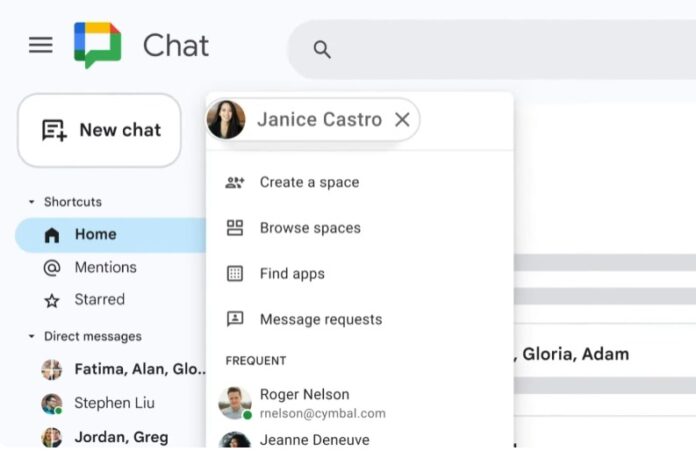Collapse the Direct messages section
The width and height of the screenshot is (696, 451).
pos(31,337)
